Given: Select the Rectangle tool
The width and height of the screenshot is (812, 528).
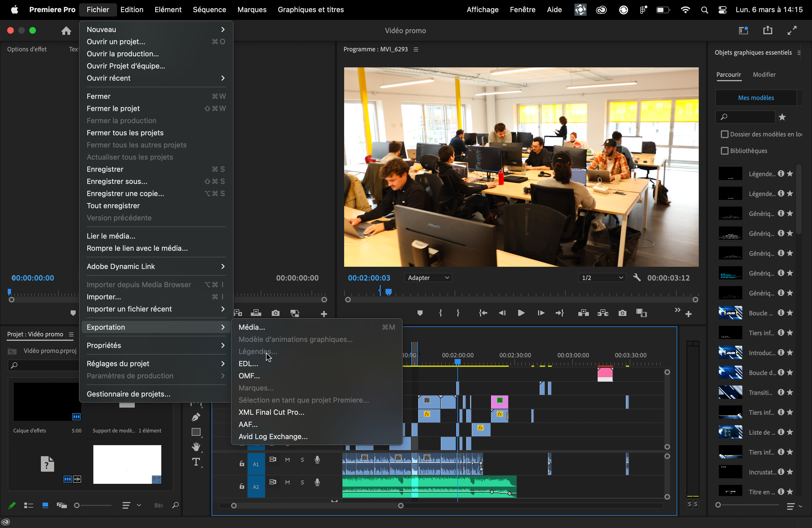Looking at the screenshot, I should point(196,432).
